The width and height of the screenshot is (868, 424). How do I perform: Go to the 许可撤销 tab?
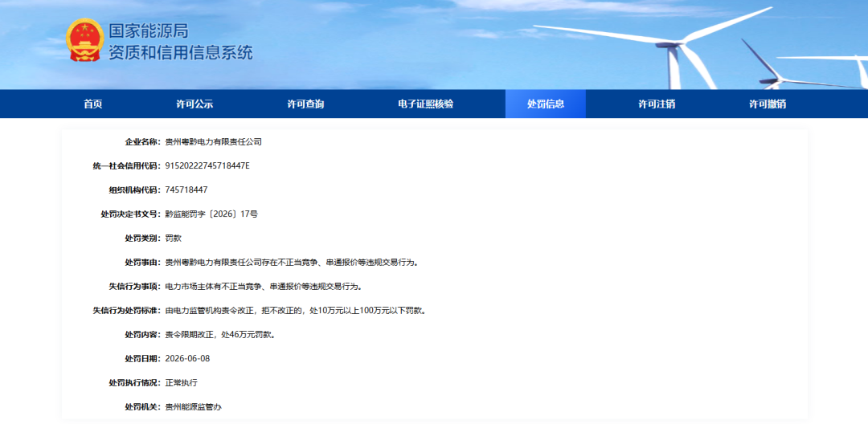(768, 104)
